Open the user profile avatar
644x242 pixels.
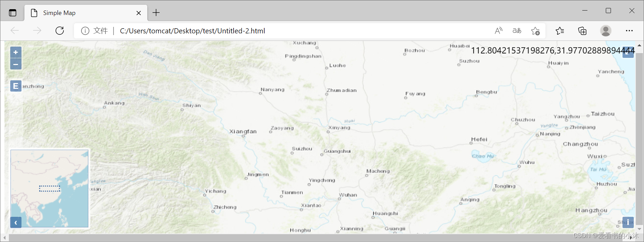pos(606,31)
